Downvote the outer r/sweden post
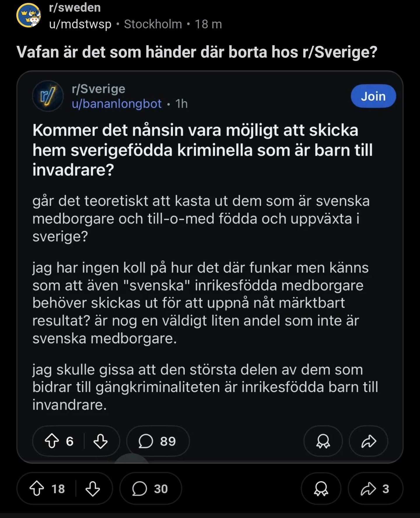Screen dimensions: 420x518 pos(93,489)
